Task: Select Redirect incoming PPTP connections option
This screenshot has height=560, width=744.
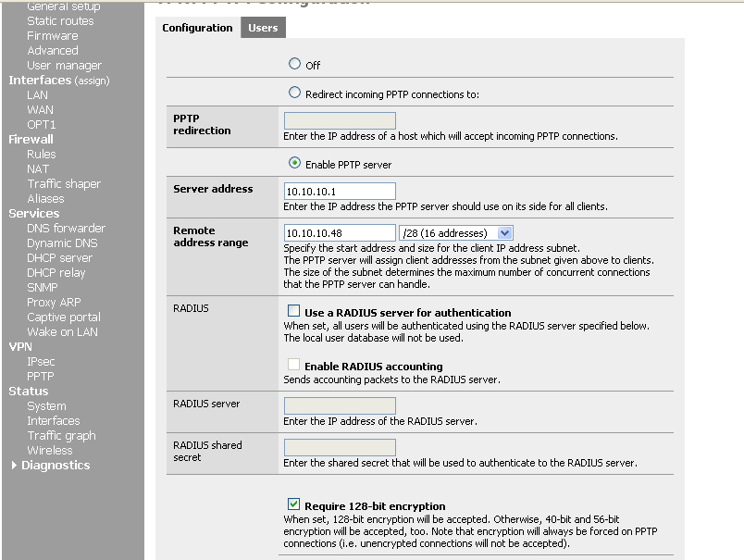Action: click(294, 93)
